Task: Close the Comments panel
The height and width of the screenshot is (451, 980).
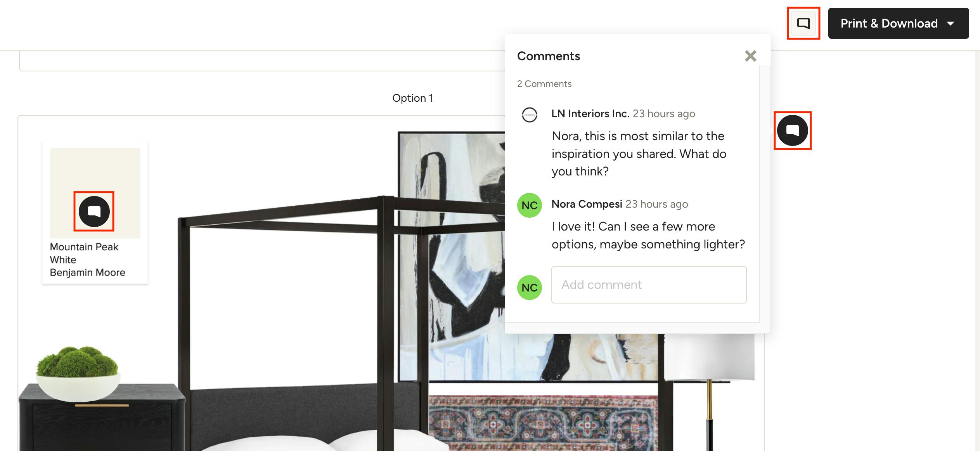Action: pos(750,56)
